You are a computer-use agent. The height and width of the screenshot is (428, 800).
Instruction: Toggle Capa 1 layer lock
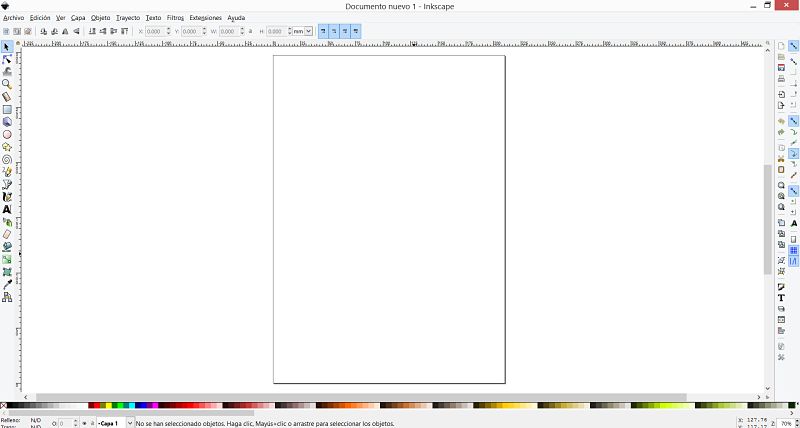[92, 423]
